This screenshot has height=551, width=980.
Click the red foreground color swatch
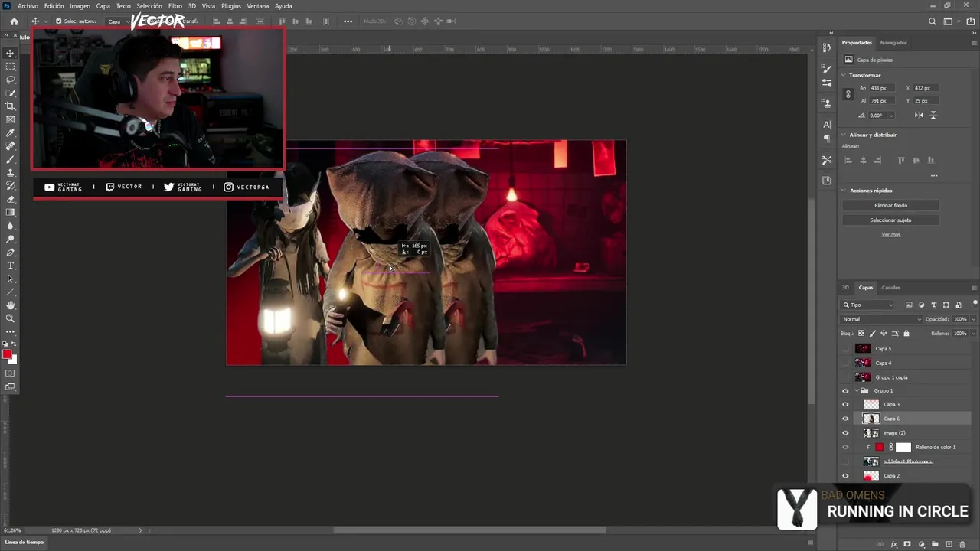(8, 354)
